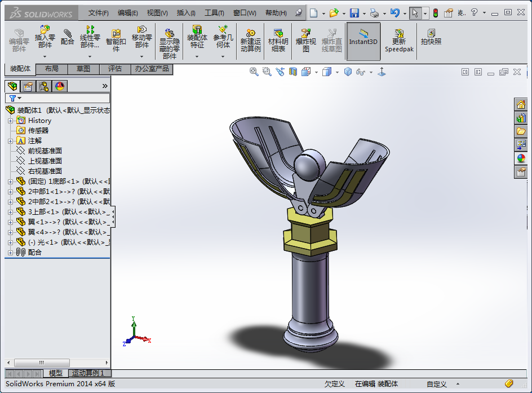Expand the History tree node
The width and height of the screenshot is (532, 393).
pos(10,121)
